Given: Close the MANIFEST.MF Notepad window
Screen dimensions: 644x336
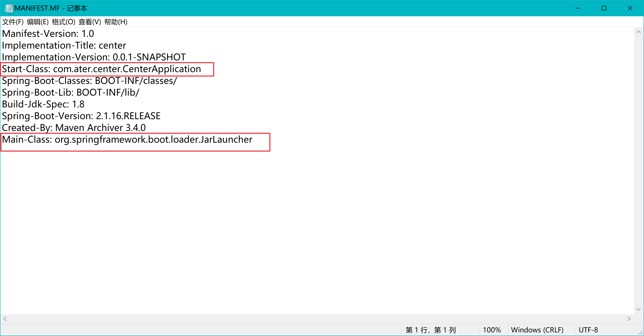Looking at the screenshot, I should click(630, 8).
